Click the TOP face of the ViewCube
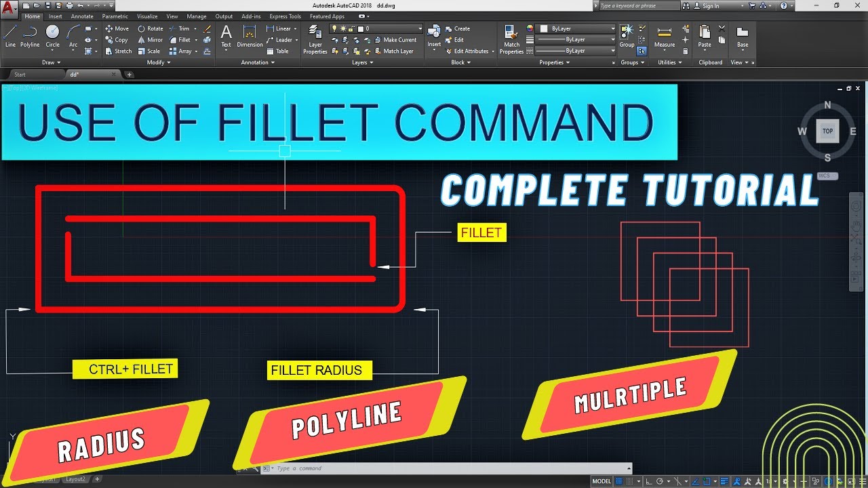 (827, 131)
